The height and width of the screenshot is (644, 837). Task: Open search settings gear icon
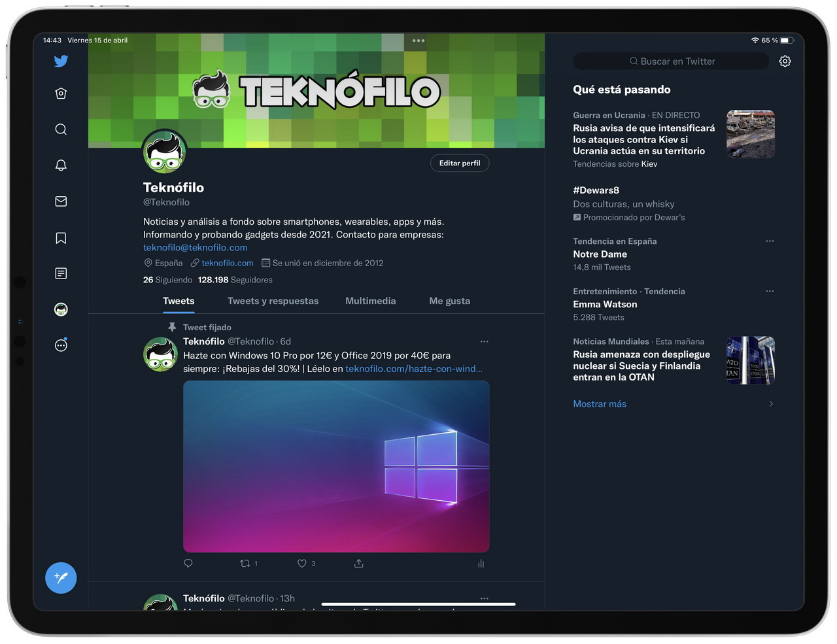(785, 61)
